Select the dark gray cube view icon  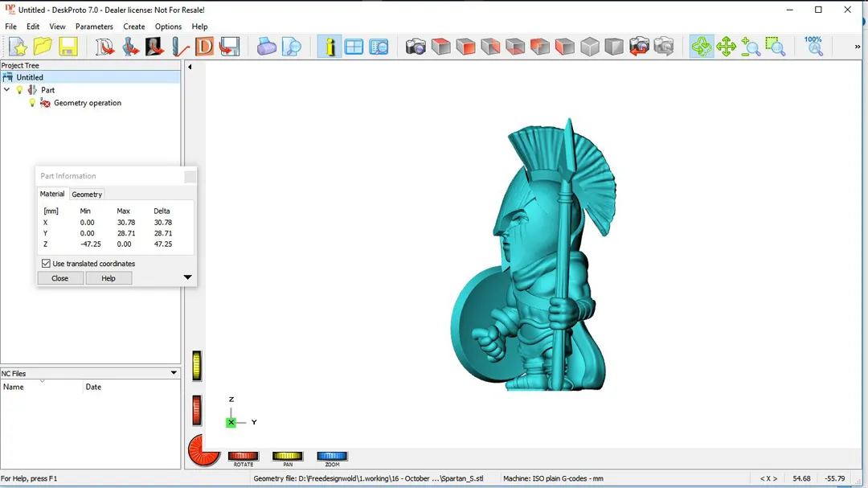(615, 47)
